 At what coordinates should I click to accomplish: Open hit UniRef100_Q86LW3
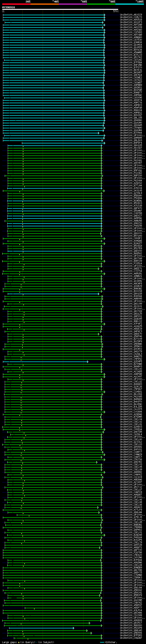pyautogui.click(x=131, y=630)
